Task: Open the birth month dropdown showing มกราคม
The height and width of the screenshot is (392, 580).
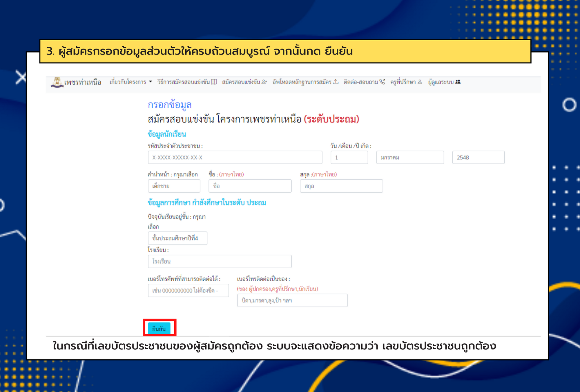Action: [410, 157]
